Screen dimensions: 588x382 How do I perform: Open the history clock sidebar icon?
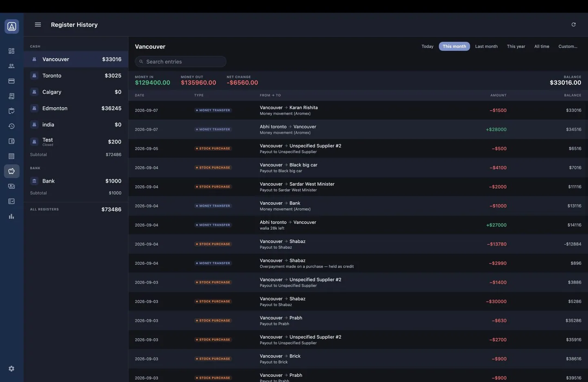coord(11,126)
